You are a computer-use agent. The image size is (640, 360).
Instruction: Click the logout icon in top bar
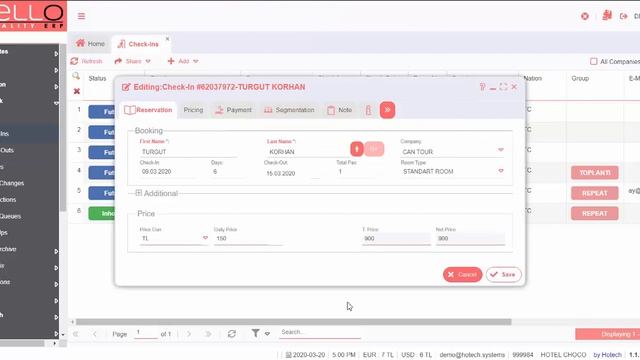(623, 16)
